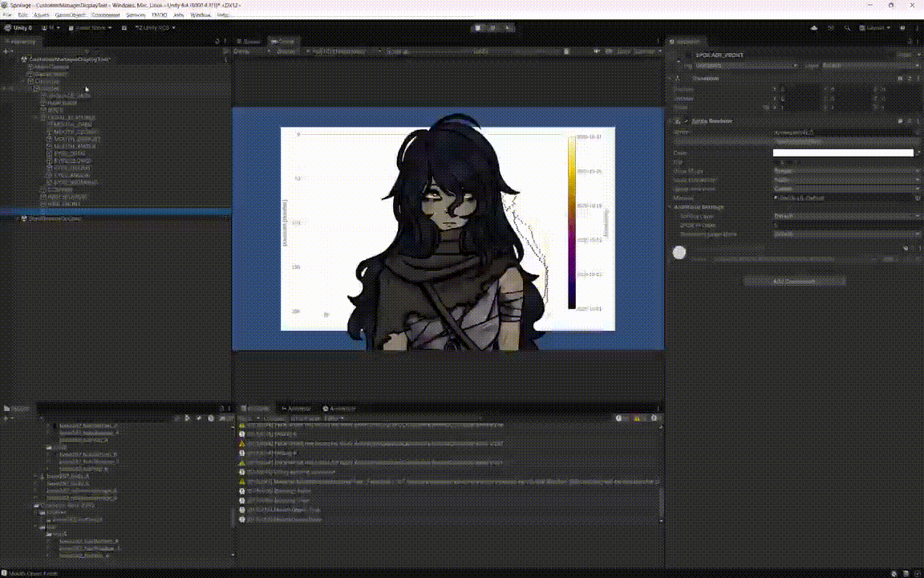
Task: Click the undo history icon
Action: (x=831, y=28)
